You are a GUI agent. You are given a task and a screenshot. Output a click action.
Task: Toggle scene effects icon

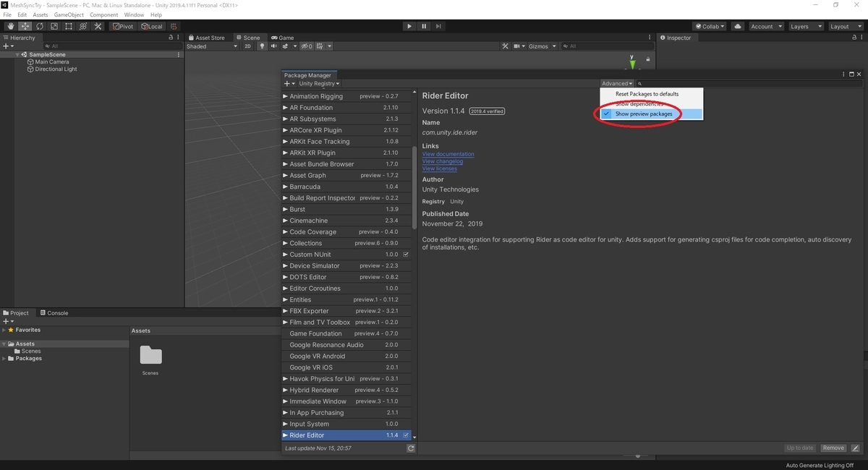coord(285,46)
